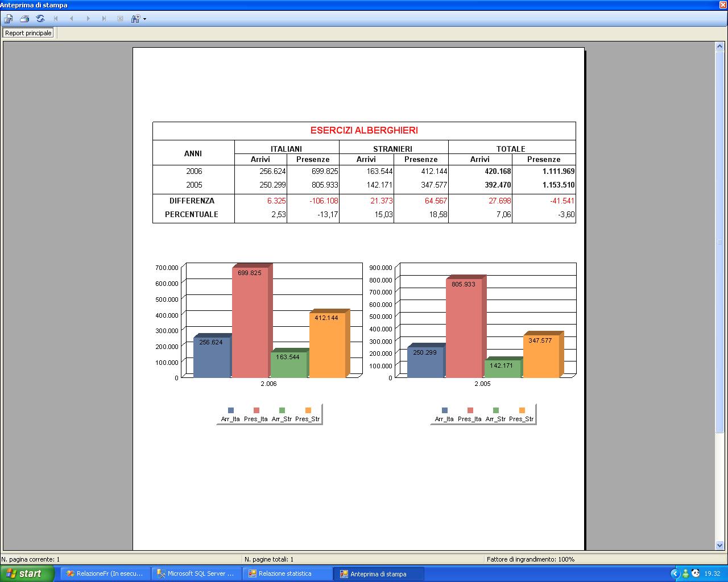Click the PERCENTUALE row label
728x582 pixels.
192,214
